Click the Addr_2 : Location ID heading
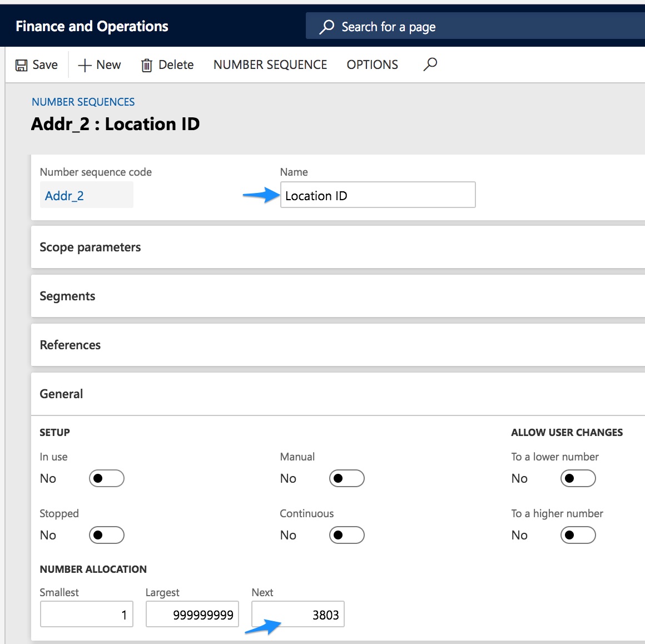Screen dimensions: 645x644 (x=115, y=124)
